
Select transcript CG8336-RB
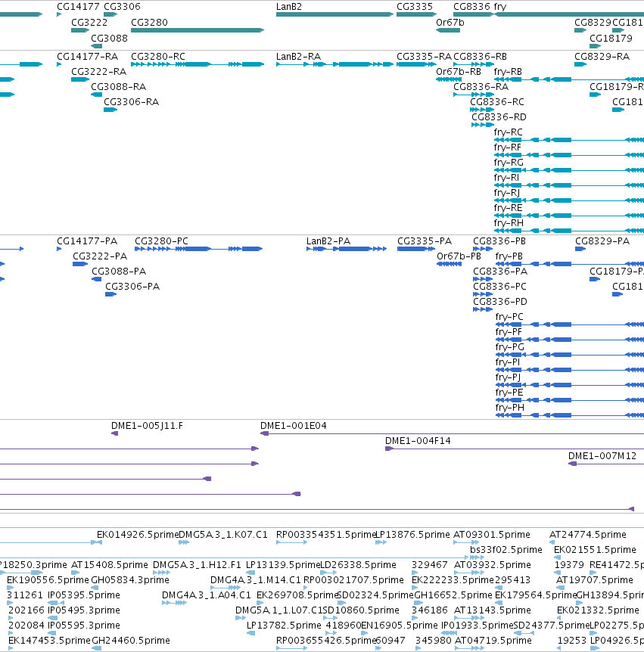pyautogui.click(x=480, y=57)
